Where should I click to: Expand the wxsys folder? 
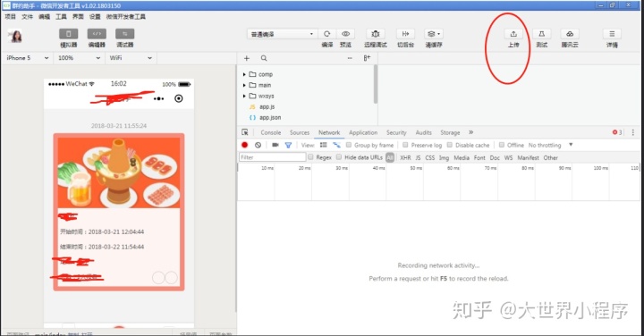(244, 96)
